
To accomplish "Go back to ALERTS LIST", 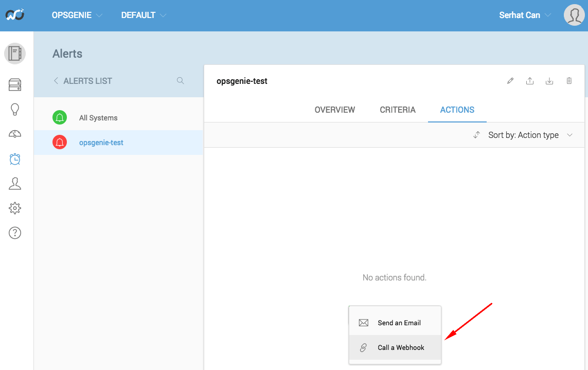I will [83, 81].
